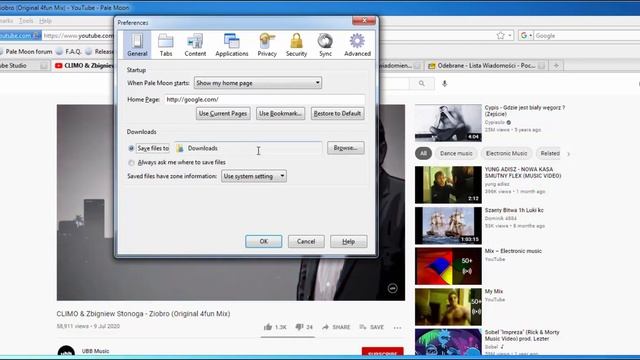Open Mix – Electronic music playlist thumbnail
The width and height of the screenshot is (640, 360).
click(x=448, y=266)
